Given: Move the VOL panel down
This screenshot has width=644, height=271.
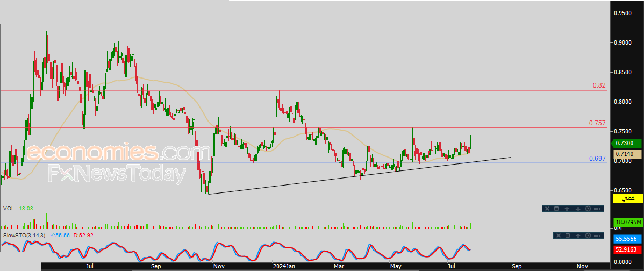Looking at the screenshot, I should tap(577, 209).
